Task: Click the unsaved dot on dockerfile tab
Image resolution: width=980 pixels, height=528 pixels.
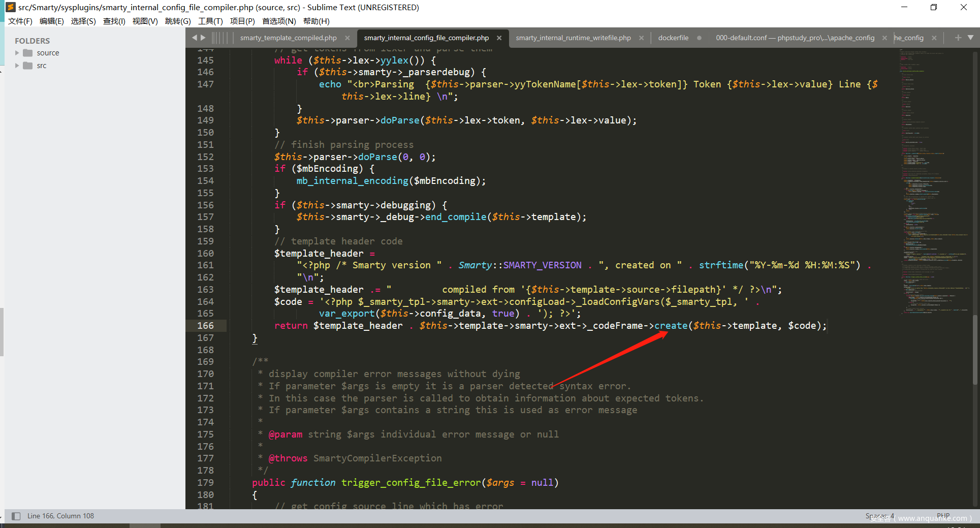Action: point(700,38)
